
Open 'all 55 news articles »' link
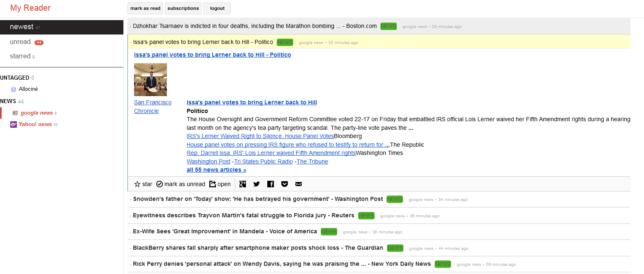[x=216, y=170]
